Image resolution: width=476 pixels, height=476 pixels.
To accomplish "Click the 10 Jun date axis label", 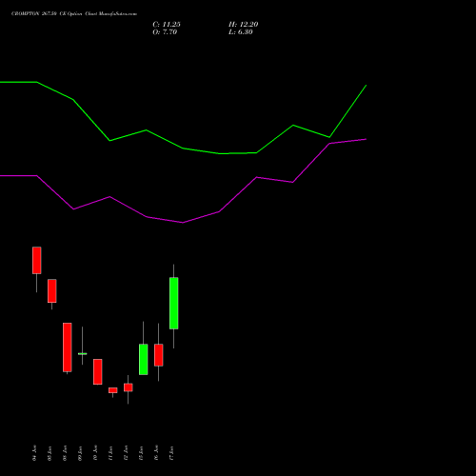I will tap(95, 453).
